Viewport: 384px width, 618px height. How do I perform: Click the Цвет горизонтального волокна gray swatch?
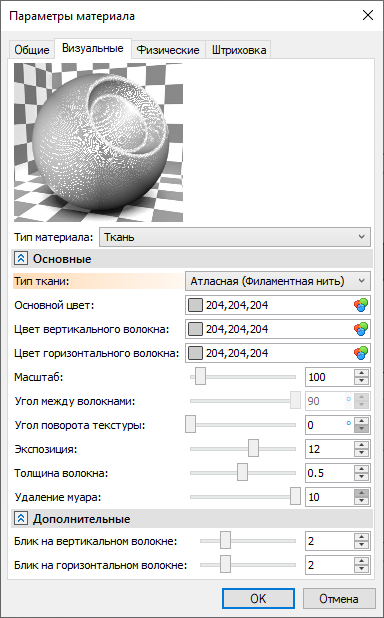(x=195, y=353)
